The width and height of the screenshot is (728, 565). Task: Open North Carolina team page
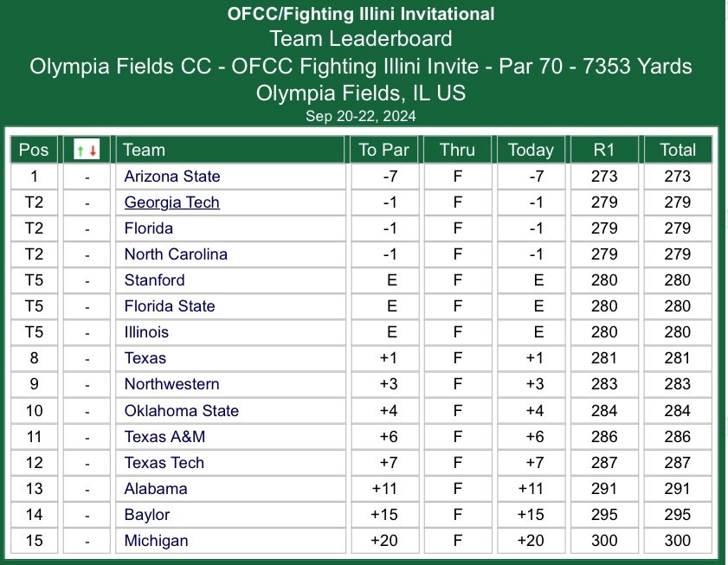coord(176,254)
